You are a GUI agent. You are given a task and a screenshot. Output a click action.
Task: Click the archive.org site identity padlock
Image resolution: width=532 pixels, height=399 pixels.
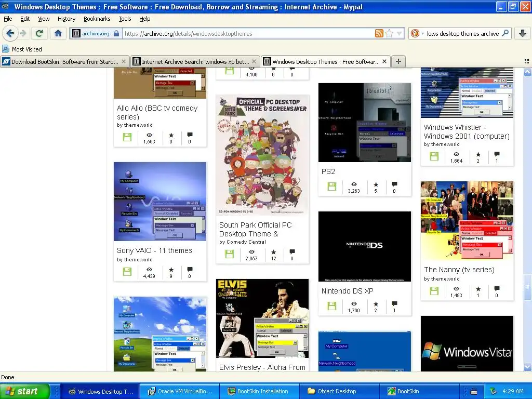point(116,33)
